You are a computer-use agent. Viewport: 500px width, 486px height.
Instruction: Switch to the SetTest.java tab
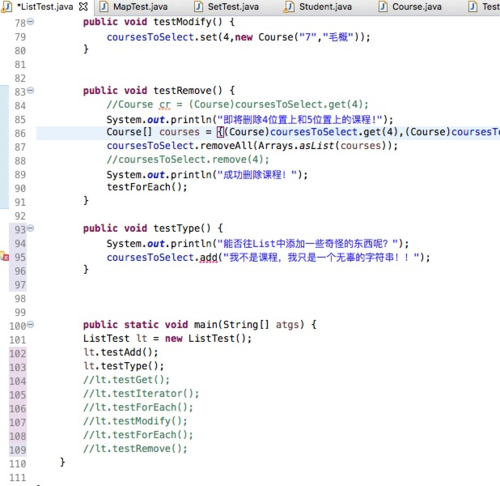[x=227, y=7]
